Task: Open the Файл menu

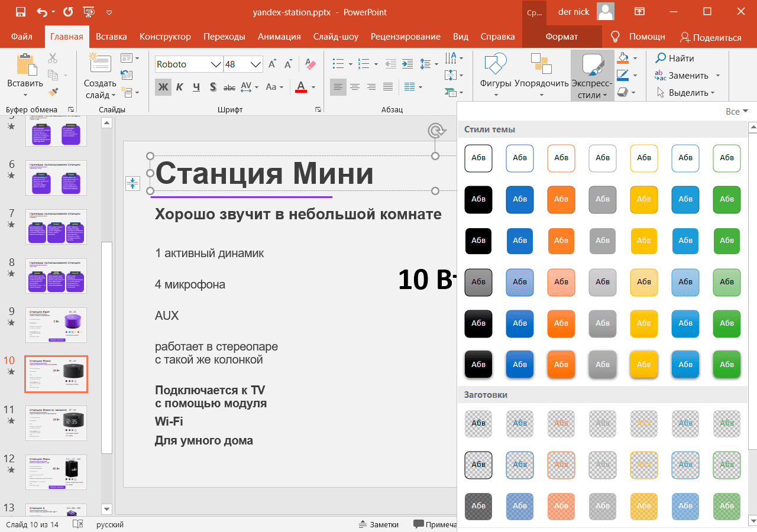Action: 21,37
